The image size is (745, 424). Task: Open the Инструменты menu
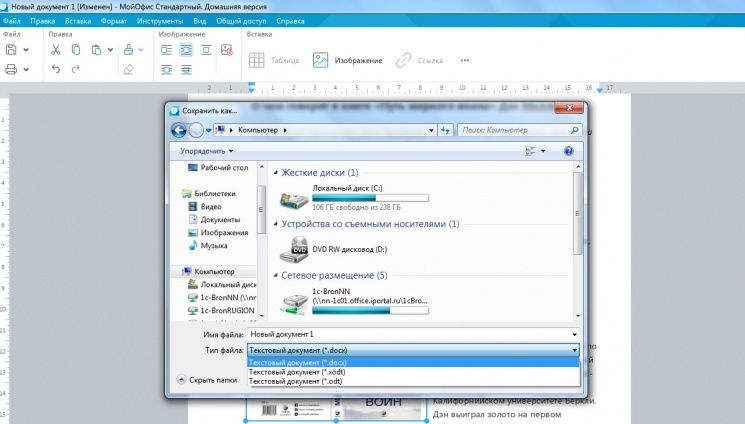[x=160, y=21]
